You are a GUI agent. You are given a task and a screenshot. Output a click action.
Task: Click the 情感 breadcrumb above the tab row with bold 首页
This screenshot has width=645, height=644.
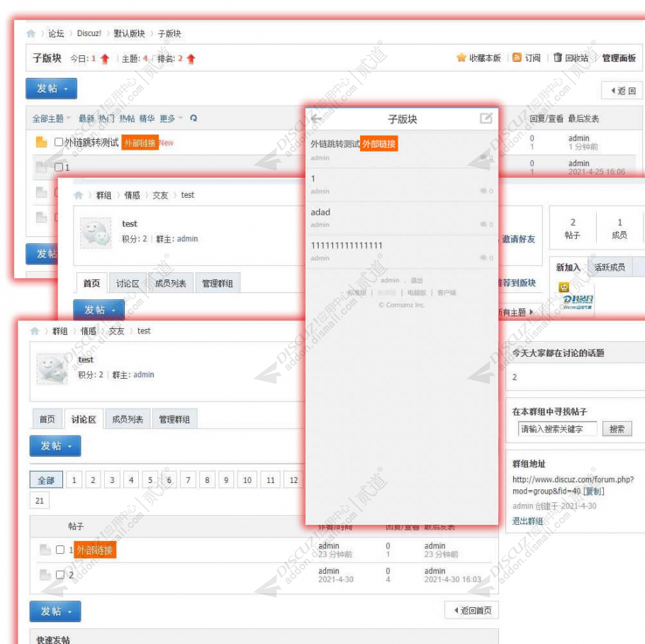point(132,195)
